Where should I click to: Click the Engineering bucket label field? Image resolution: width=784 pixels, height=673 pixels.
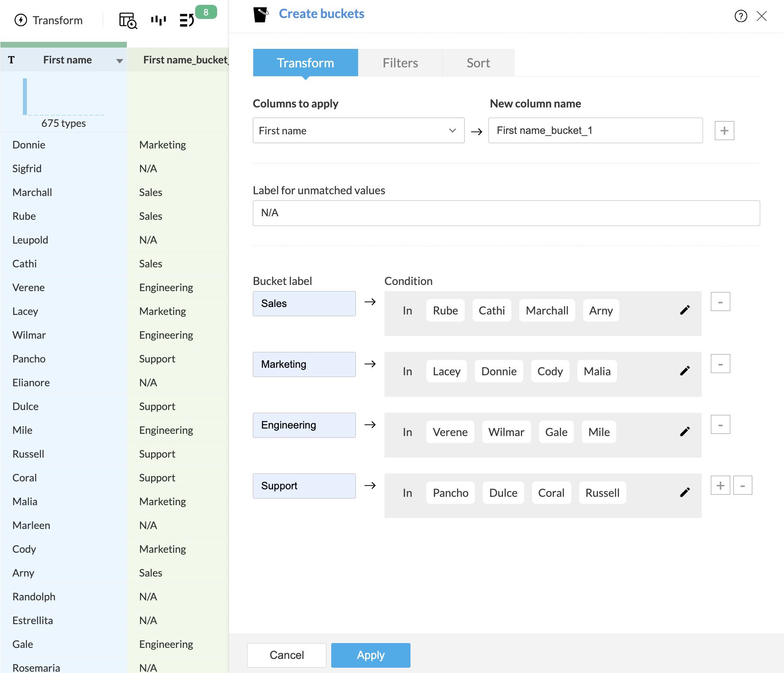[304, 425]
